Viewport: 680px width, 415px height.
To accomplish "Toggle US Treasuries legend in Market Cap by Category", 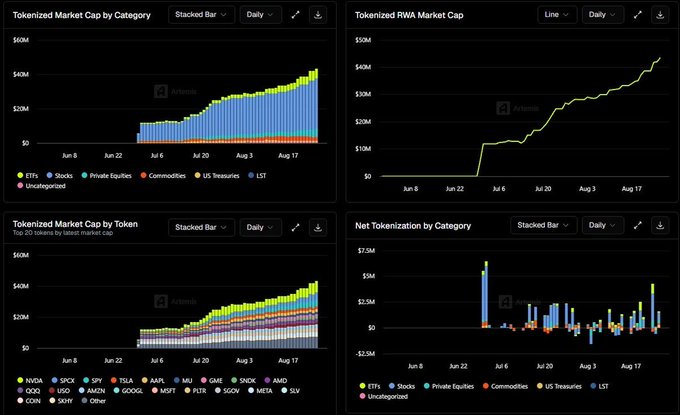I will click(x=217, y=176).
